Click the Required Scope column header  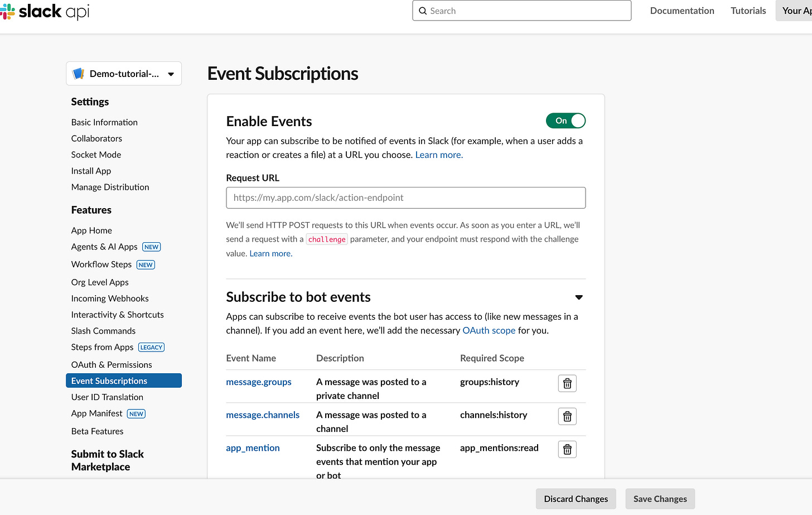(492, 358)
